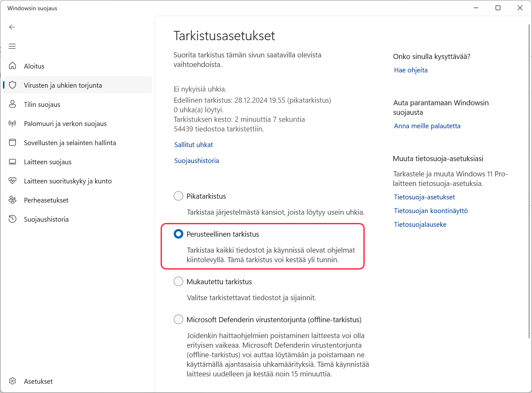Open Aloitus home icon
The width and height of the screenshot is (532, 393).
(x=12, y=66)
